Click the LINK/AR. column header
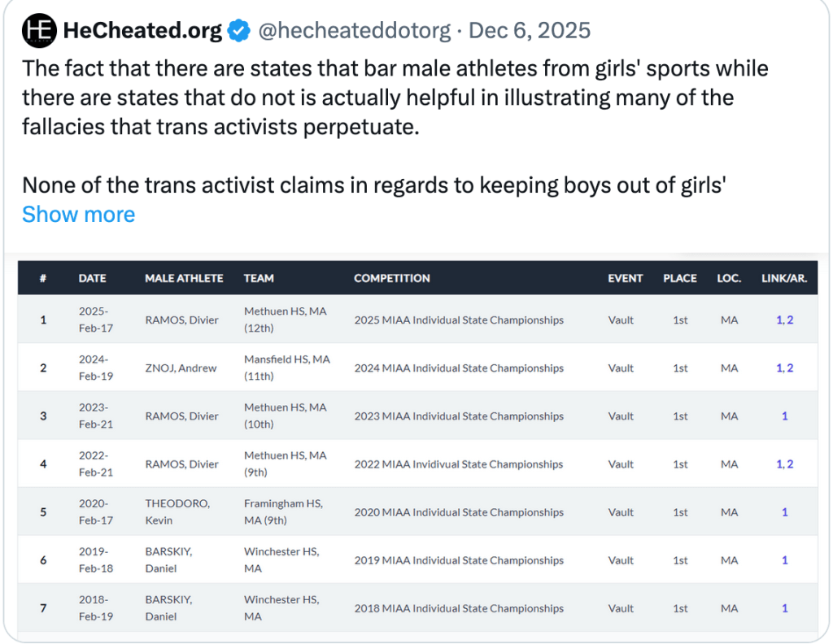The image size is (833, 644). point(784,278)
